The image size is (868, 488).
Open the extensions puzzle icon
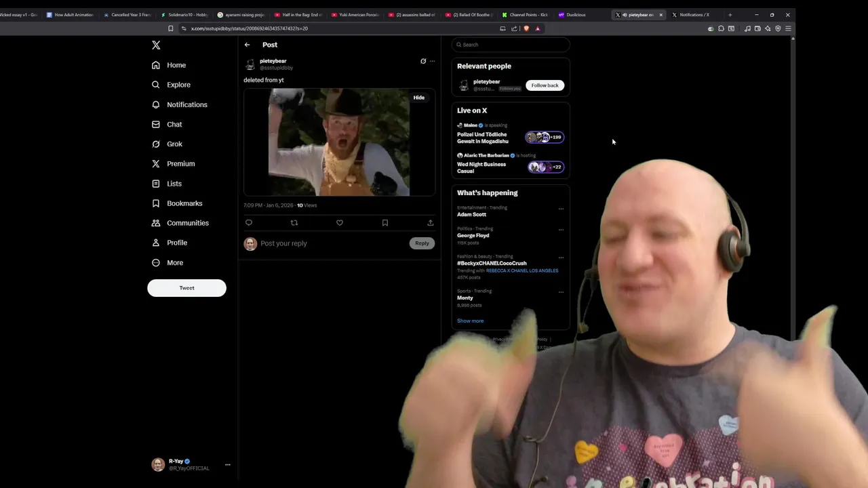point(721,28)
